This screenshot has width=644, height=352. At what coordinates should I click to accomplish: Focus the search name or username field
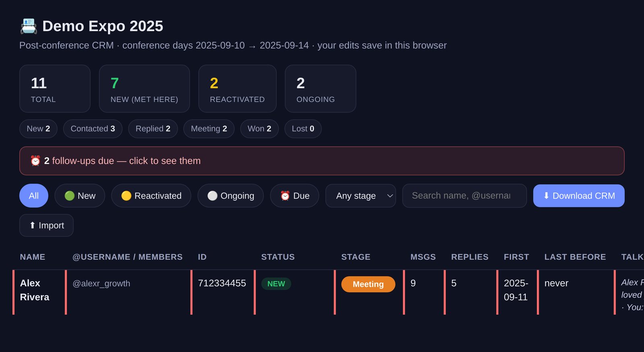tap(464, 196)
